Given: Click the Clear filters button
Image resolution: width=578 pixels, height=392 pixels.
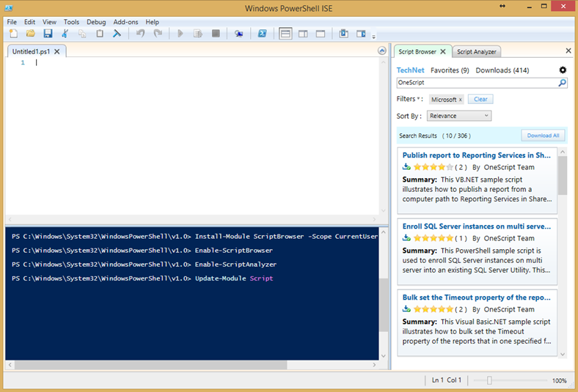Looking at the screenshot, I should [x=480, y=99].
